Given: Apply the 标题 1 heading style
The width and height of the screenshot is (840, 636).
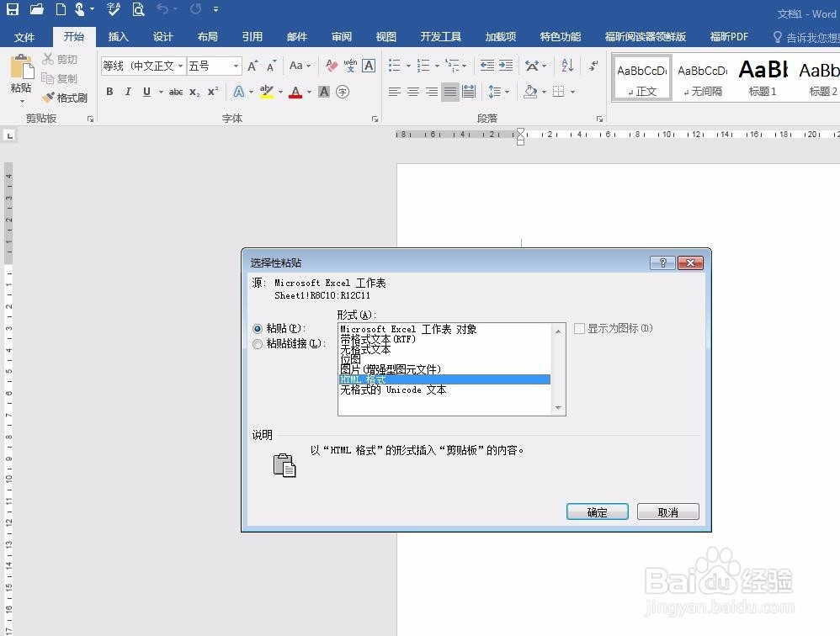Looking at the screenshot, I should point(763,77).
